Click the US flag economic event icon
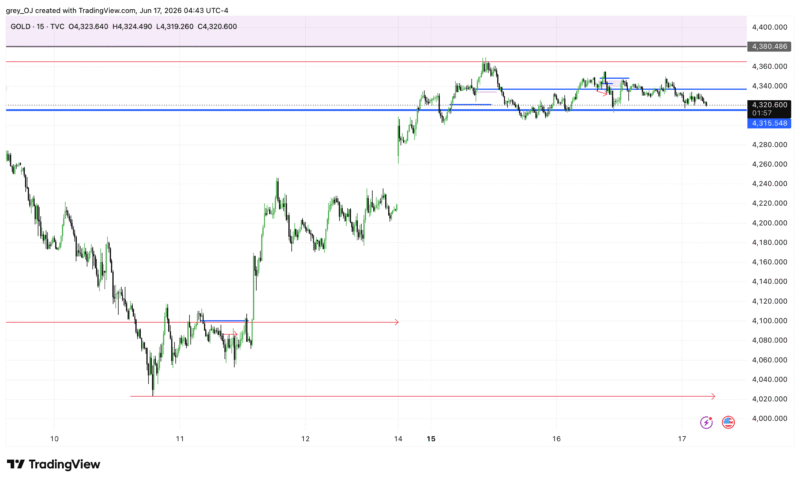Screen dimensions: 800x482 click(728, 422)
